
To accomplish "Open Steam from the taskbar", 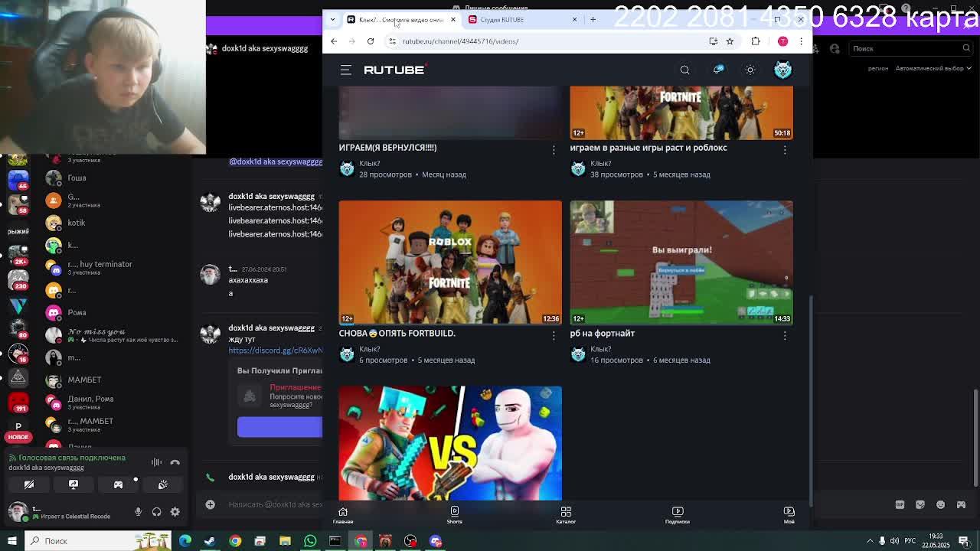I will pyautogui.click(x=210, y=541).
